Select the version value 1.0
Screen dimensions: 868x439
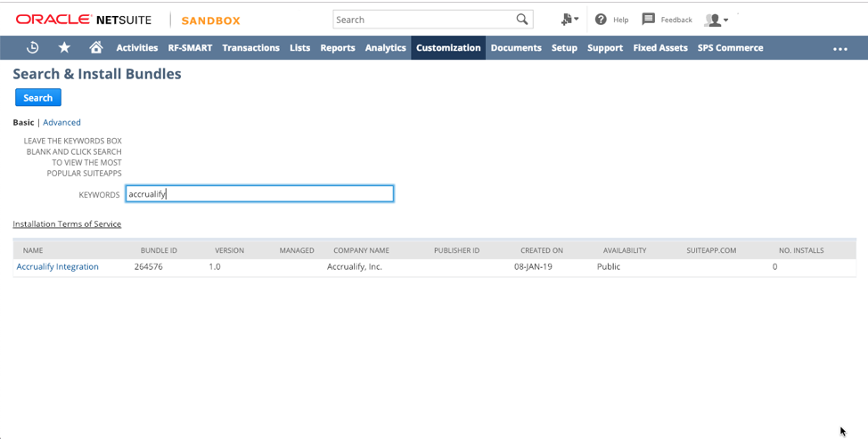click(x=215, y=266)
